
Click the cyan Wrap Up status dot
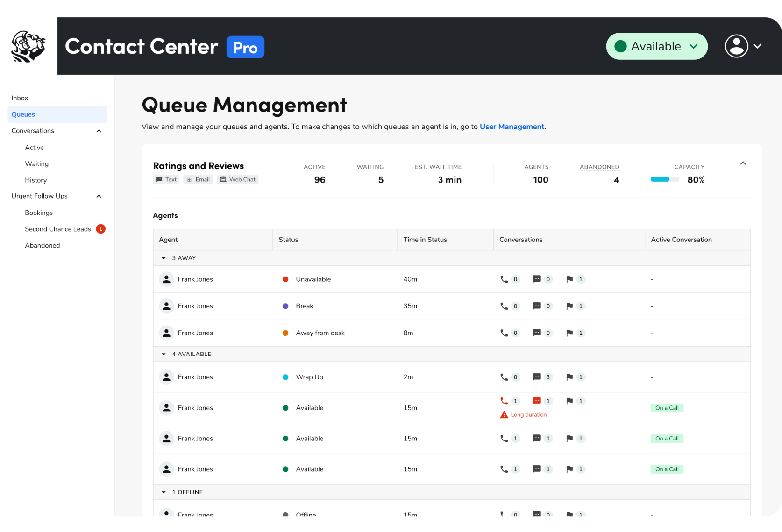pyautogui.click(x=285, y=377)
